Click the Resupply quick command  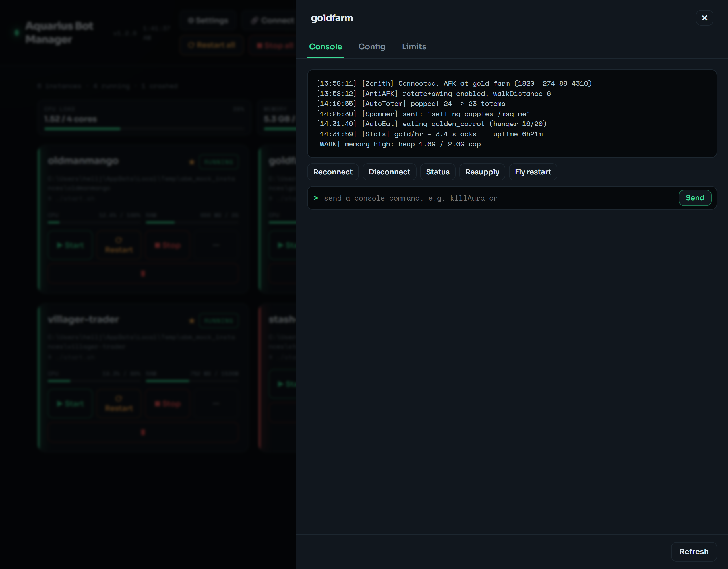482,172
